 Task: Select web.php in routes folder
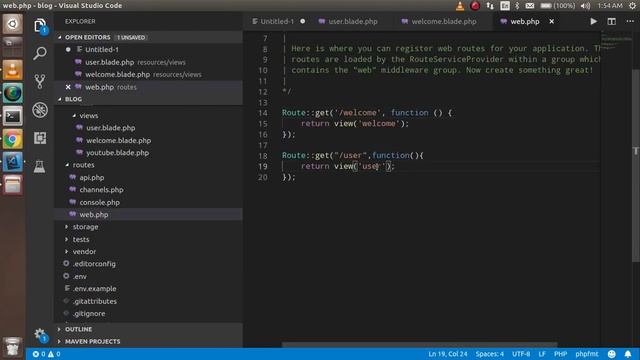coord(149,214)
